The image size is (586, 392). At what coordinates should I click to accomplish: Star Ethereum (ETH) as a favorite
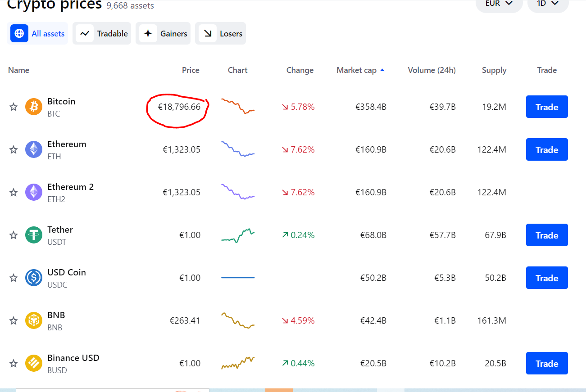coord(14,149)
